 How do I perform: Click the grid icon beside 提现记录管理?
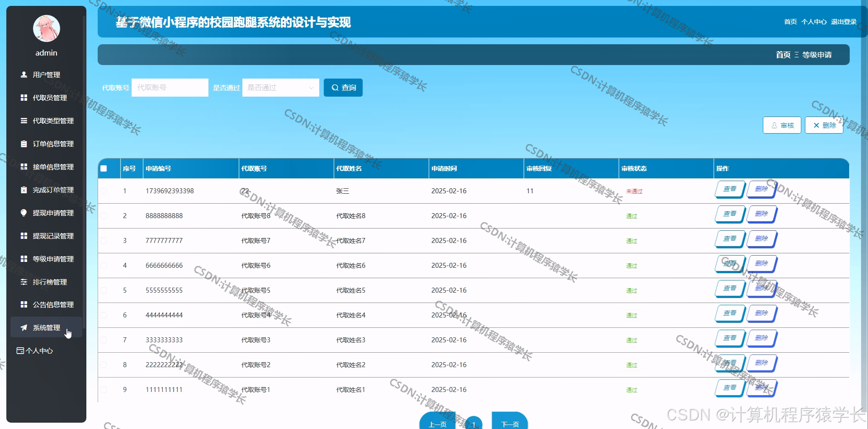(x=24, y=236)
